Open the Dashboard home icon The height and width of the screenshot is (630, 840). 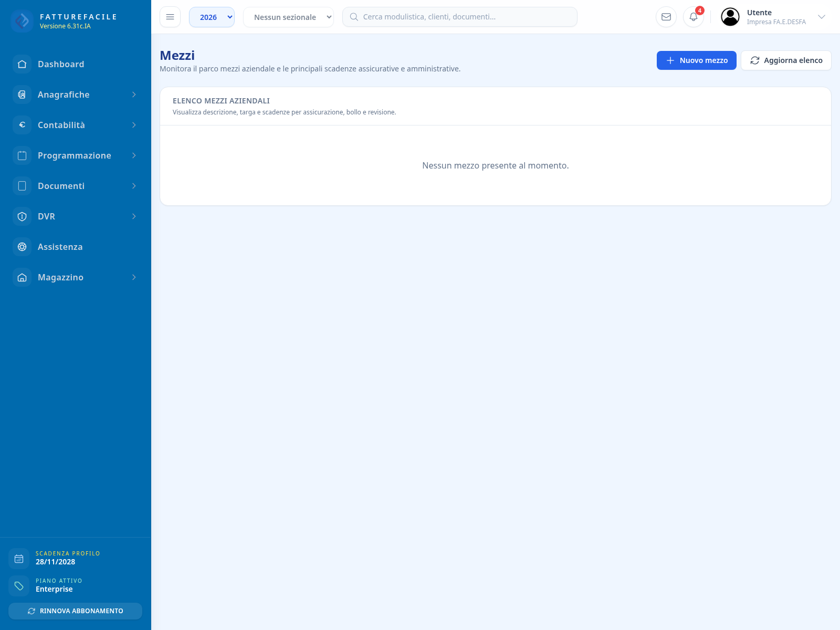(x=22, y=64)
